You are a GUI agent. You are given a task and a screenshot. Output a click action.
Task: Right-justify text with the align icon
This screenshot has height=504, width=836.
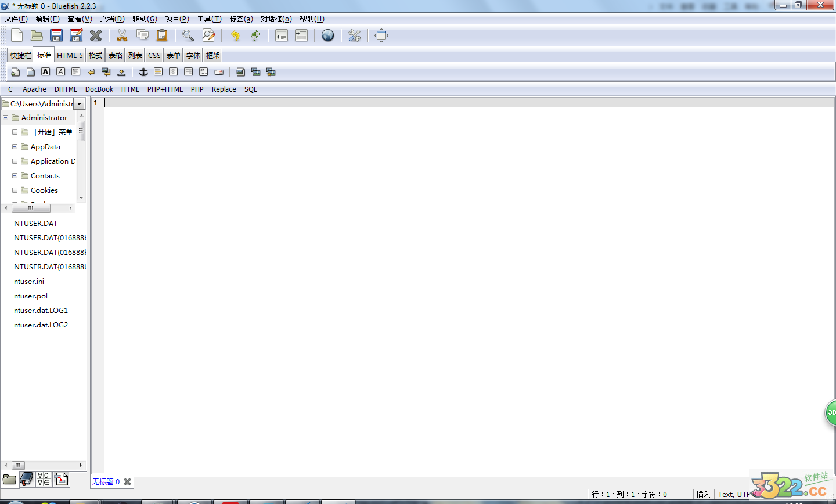click(189, 72)
